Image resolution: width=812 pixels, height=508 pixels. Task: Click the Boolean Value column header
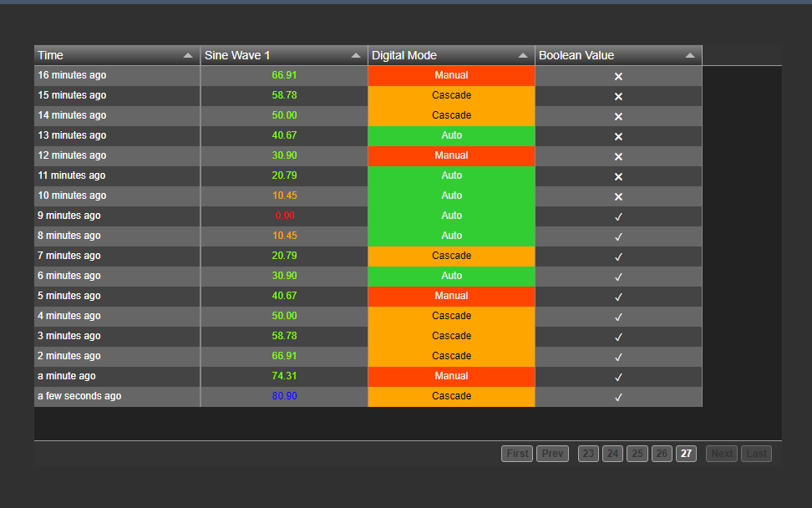point(619,55)
